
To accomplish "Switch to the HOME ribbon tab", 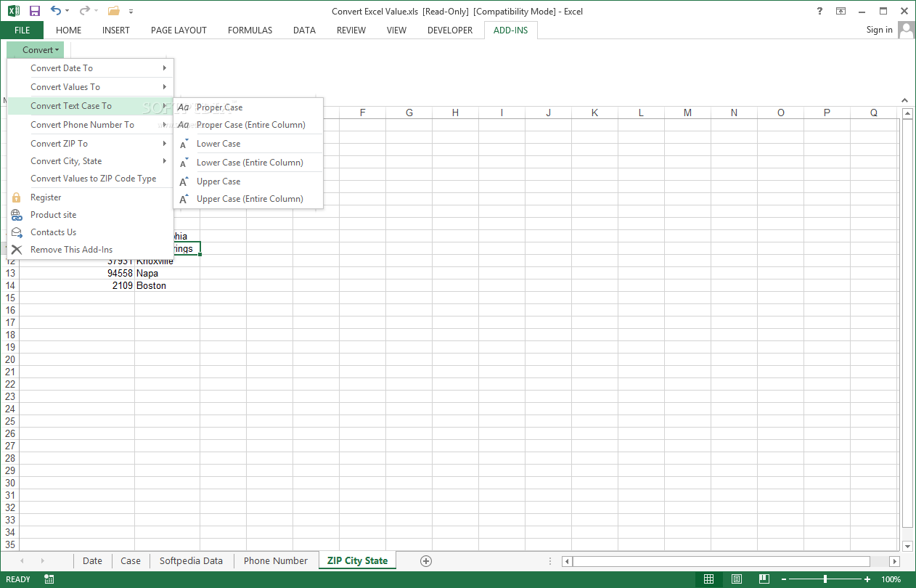I will [69, 30].
